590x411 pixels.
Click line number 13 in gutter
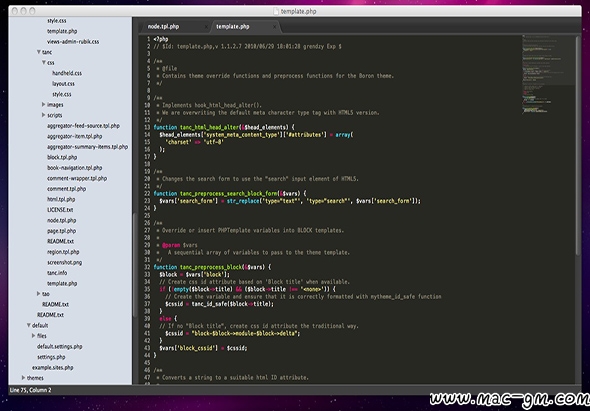pyautogui.click(x=147, y=127)
